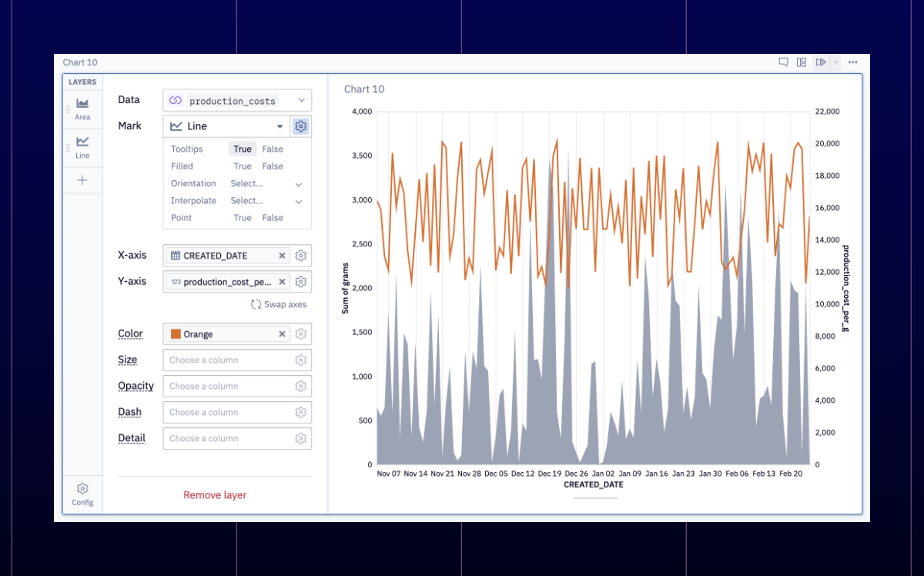Expand the Orientation select dropdown

[x=266, y=184]
